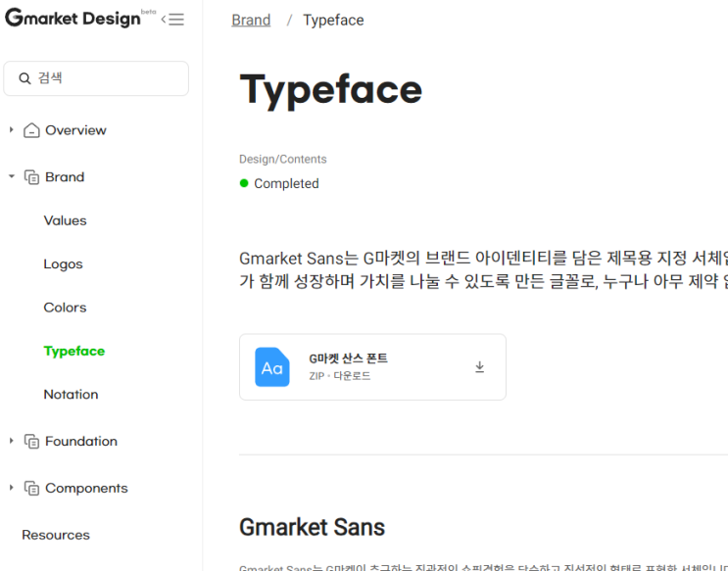Click the Foundation folder icon
The image size is (728, 571).
pos(31,442)
